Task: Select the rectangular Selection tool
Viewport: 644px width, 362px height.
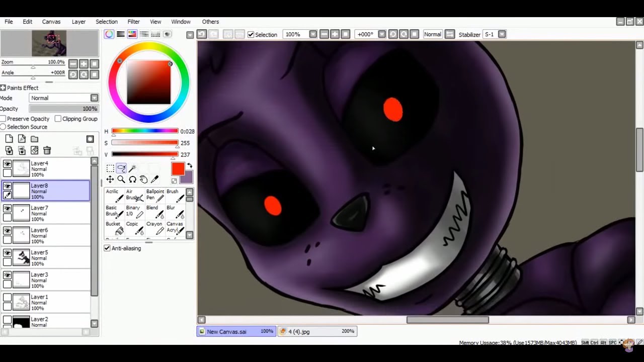Action: click(110, 168)
